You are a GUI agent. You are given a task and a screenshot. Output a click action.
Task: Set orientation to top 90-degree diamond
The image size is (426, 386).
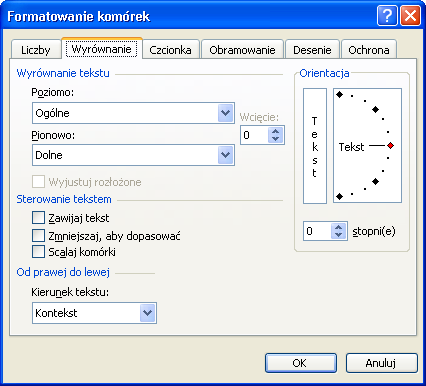339,95
